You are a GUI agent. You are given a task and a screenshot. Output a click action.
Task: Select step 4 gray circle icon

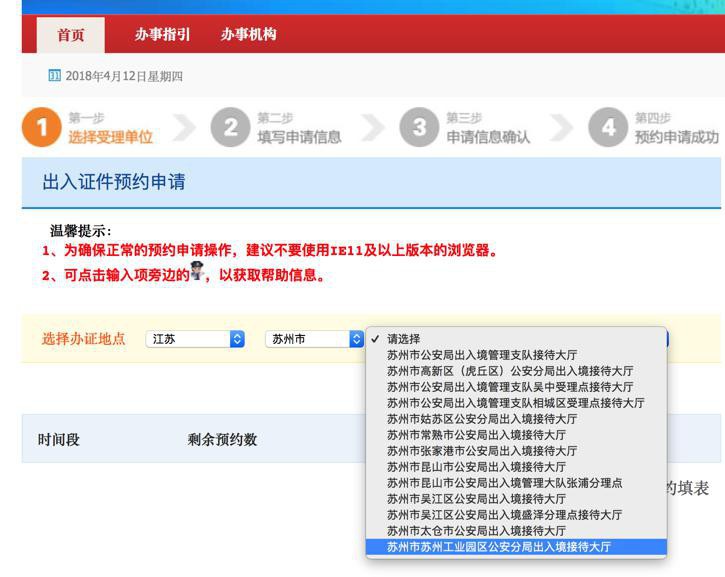(x=608, y=127)
